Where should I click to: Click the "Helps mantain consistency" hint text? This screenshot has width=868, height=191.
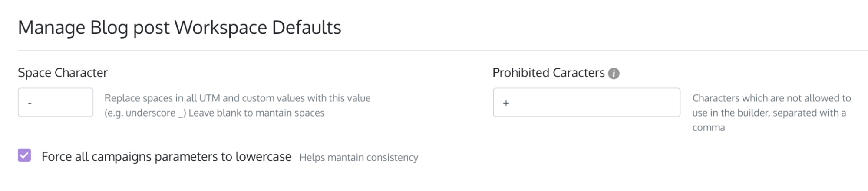[x=359, y=157]
